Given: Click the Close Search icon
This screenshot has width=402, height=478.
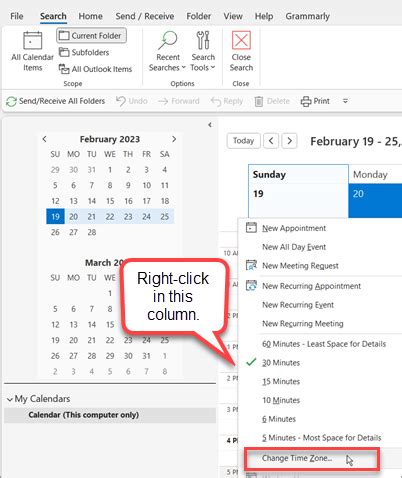Looking at the screenshot, I should click(x=241, y=40).
